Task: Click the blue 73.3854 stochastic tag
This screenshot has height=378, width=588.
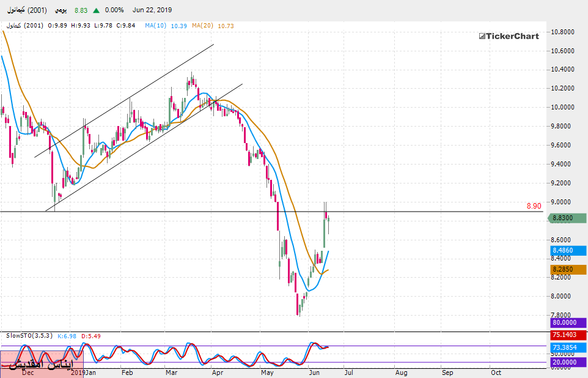Action: (568, 346)
